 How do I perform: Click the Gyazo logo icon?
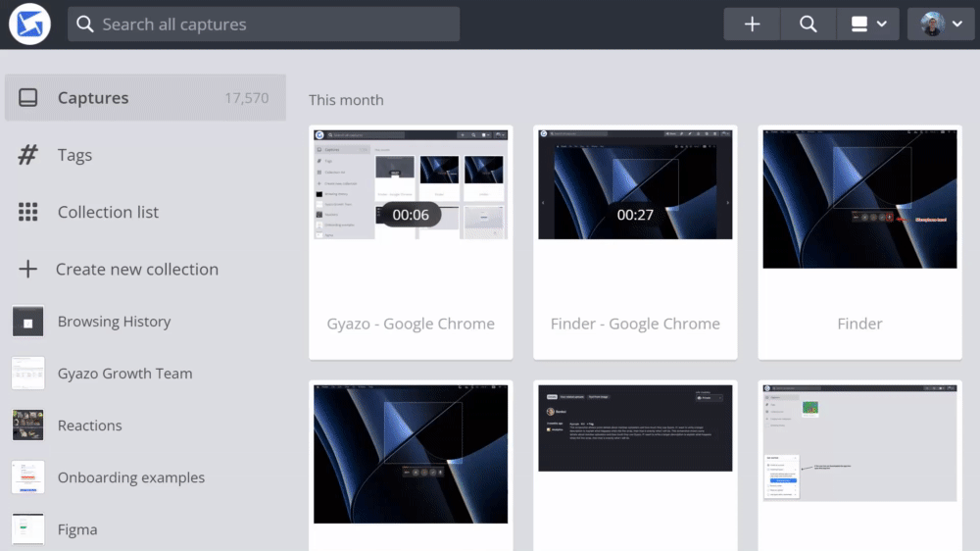29,25
